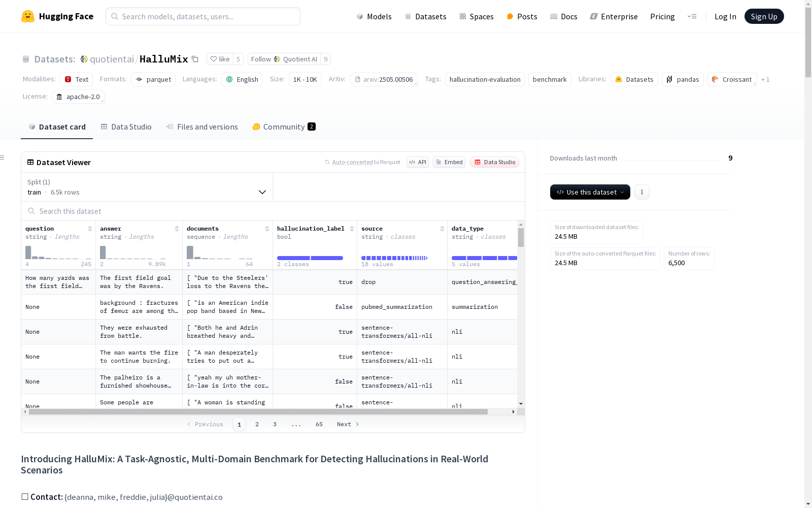Image resolution: width=812 pixels, height=508 pixels.
Task: Click the Dataset Viewer grid icon
Action: coord(30,162)
